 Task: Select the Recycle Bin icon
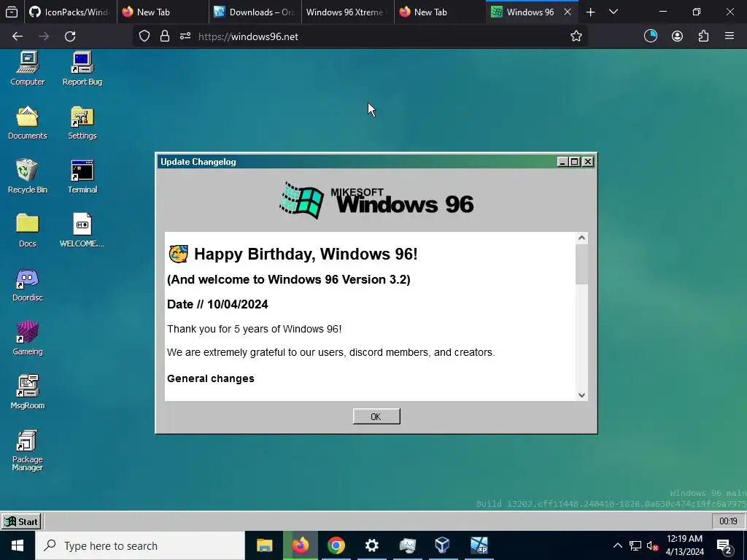28,176
